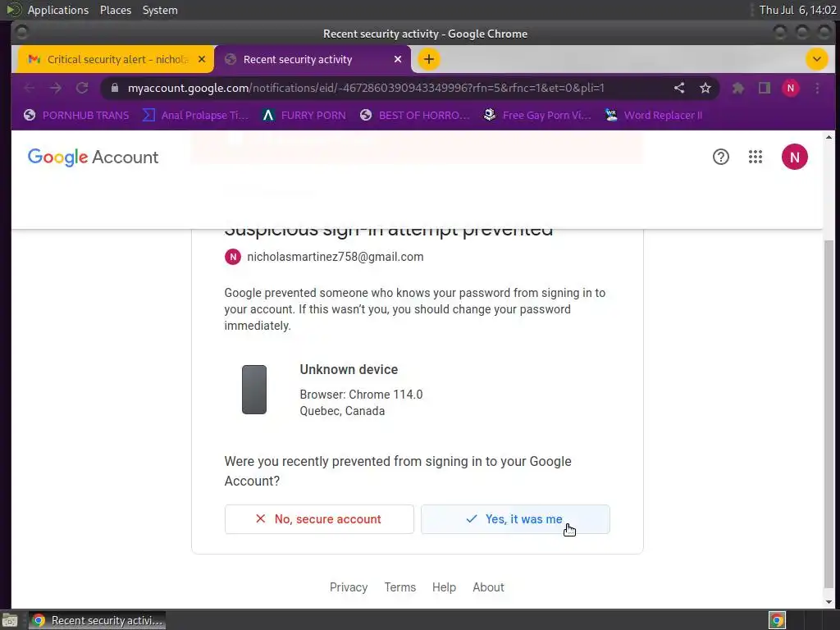The image size is (840, 630).
Task: Click the browser forward arrow
Action: click(x=56, y=88)
